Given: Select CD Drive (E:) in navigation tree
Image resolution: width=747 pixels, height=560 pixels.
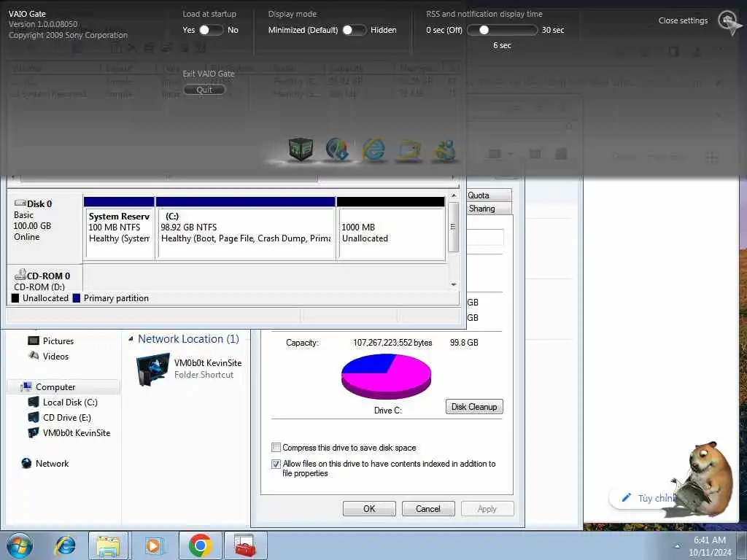Looking at the screenshot, I should click(x=66, y=417).
